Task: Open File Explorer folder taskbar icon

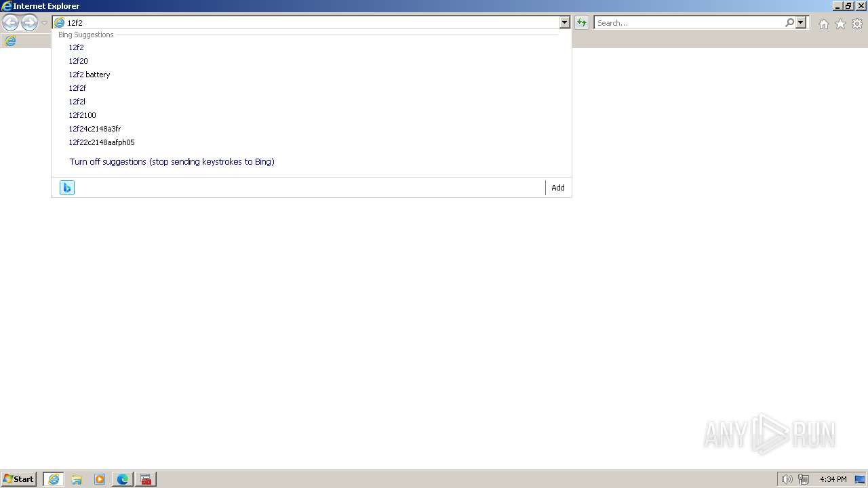Action: pyautogui.click(x=77, y=479)
